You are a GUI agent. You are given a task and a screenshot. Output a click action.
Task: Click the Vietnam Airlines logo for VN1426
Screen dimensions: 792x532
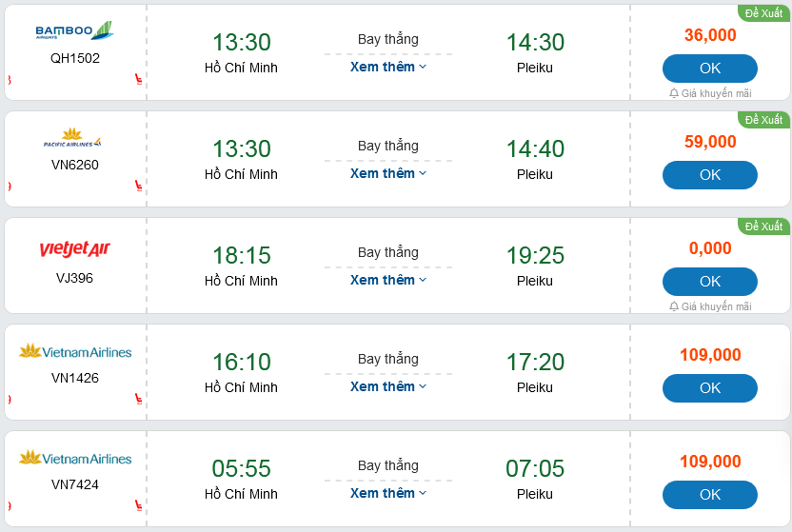tap(74, 352)
